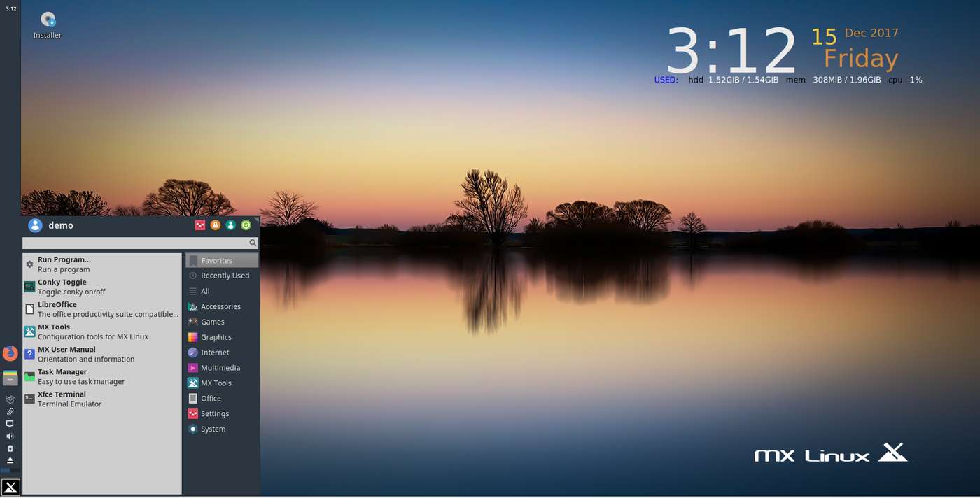The width and height of the screenshot is (980, 498).
Task: Click the display tray icon in the panel
Action: coord(10,424)
